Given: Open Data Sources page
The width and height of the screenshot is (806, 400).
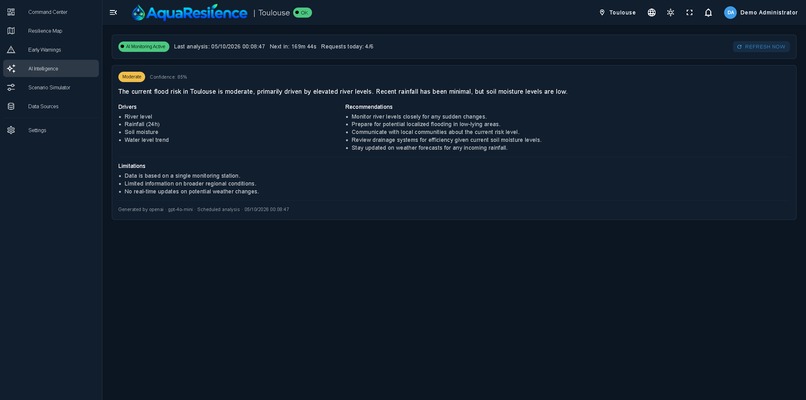Looking at the screenshot, I should [x=43, y=106].
